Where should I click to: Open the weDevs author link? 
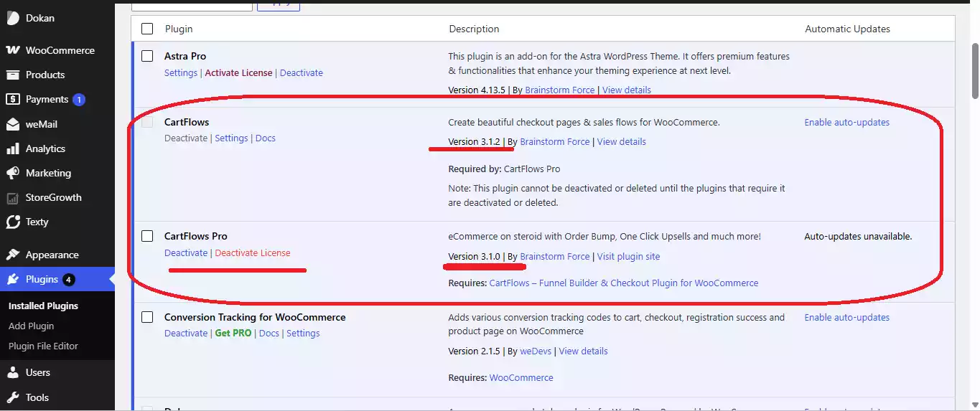coord(536,351)
